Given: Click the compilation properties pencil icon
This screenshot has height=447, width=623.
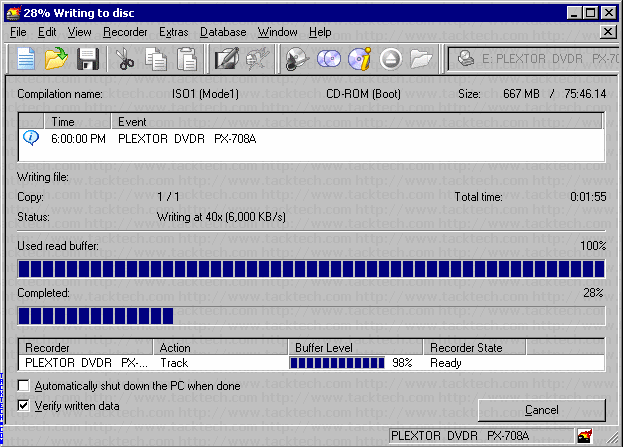Looking at the screenshot, I should [227, 59].
